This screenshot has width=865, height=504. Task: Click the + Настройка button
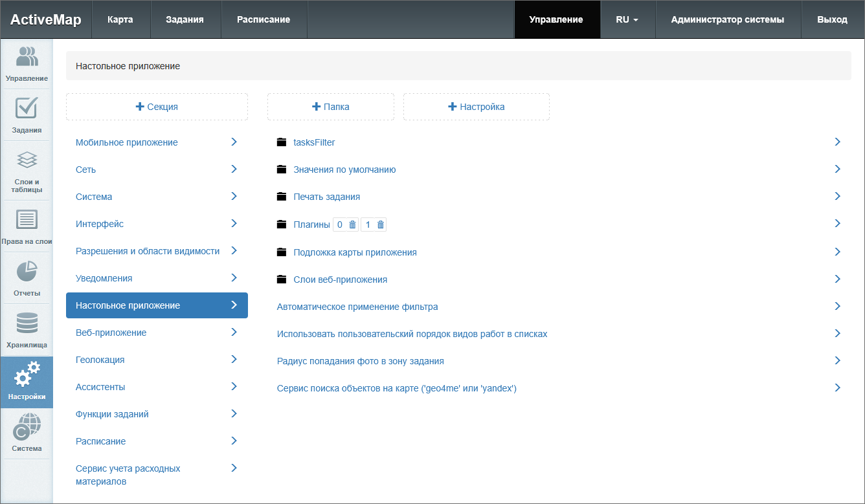(476, 107)
